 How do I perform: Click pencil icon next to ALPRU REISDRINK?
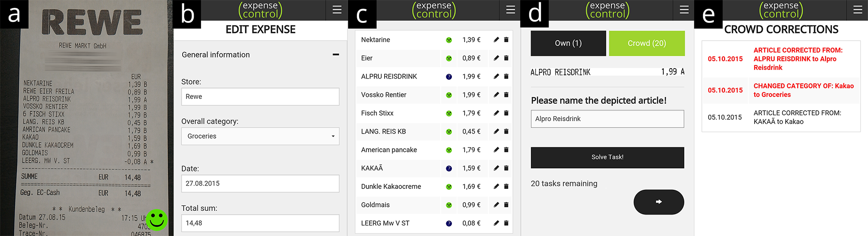click(496, 76)
